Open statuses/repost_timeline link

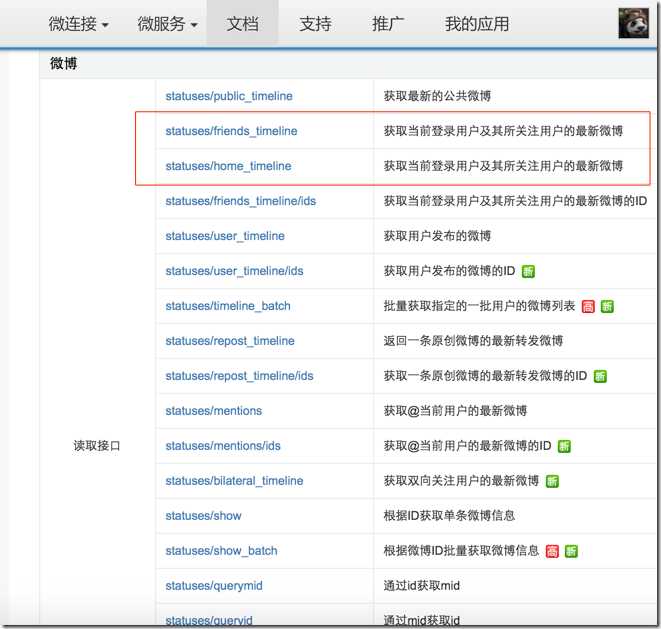pos(230,341)
